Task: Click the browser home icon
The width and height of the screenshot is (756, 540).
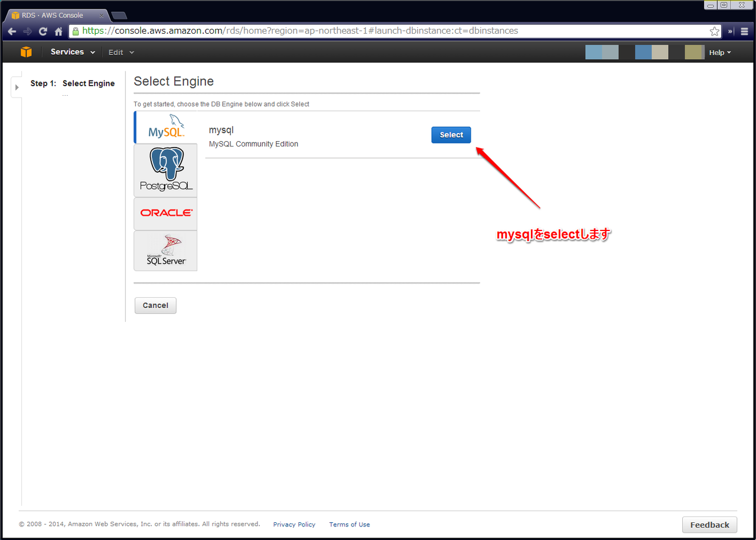Action: pos(58,31)
